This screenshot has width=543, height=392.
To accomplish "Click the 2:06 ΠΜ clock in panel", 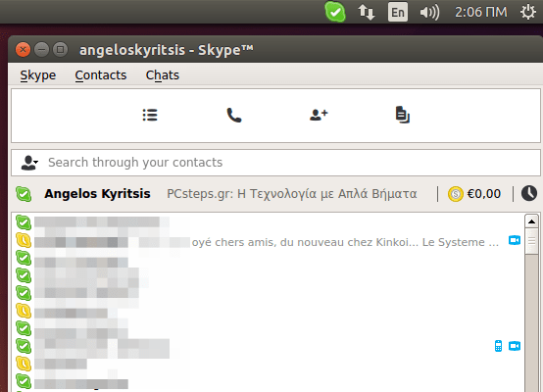I will point(481,13).
